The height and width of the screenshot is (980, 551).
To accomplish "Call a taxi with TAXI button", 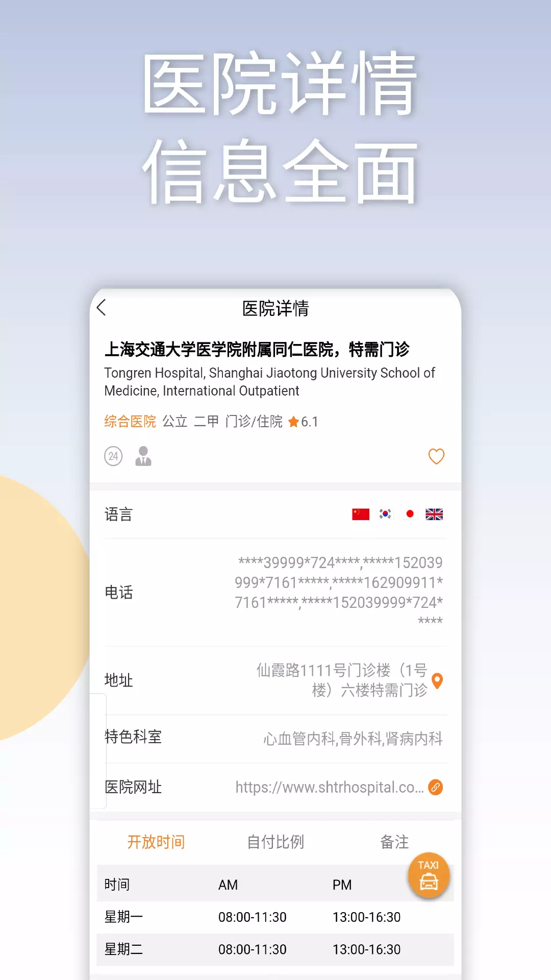I will click(x=429, y=875).
